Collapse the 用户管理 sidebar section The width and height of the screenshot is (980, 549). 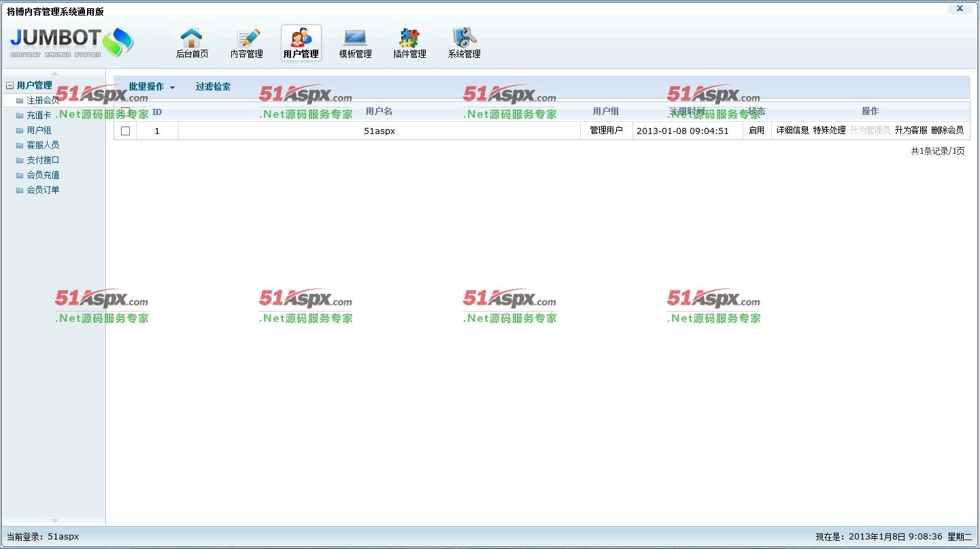[10, 86]
